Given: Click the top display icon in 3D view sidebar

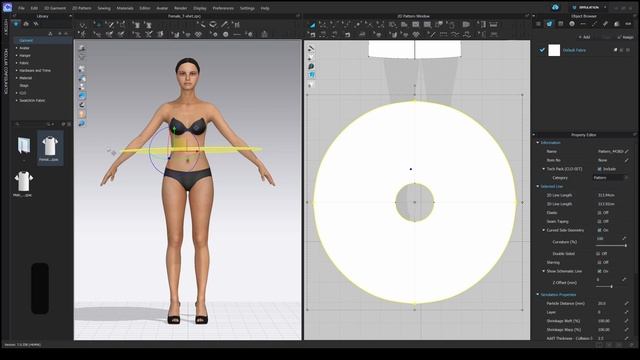Looking at the screenshot, I should click(x=82, y=48).
